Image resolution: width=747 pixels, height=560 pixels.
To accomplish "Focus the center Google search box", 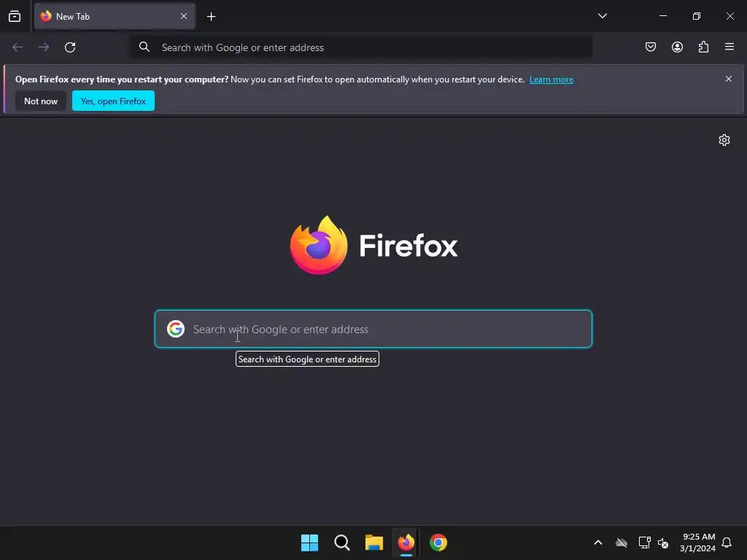I will (x=373, y=329).
